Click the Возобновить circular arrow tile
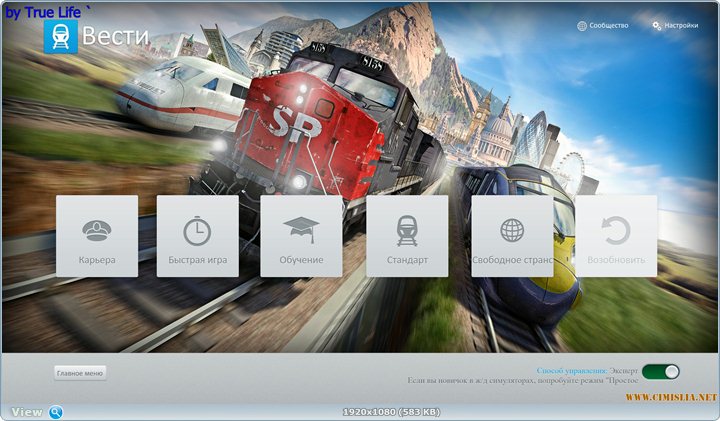The height and width of the screenshot is (421, 720). tap(616, 236)
